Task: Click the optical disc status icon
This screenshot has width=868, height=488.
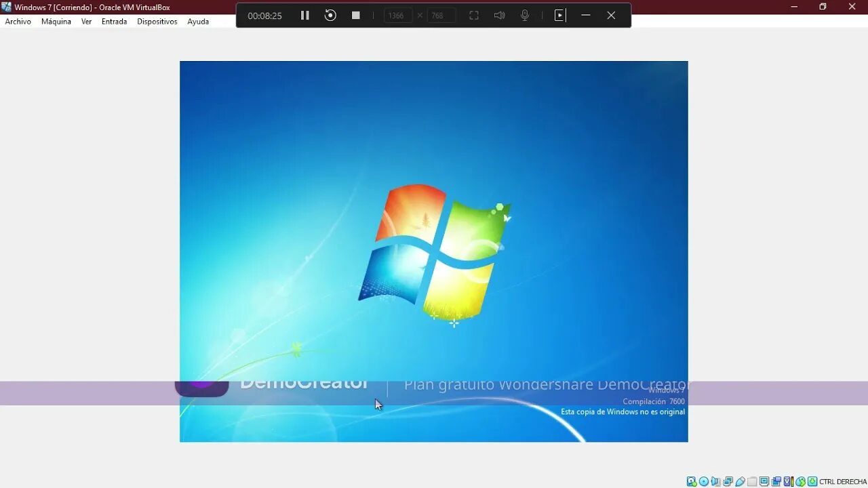Action: coord(704,481)
